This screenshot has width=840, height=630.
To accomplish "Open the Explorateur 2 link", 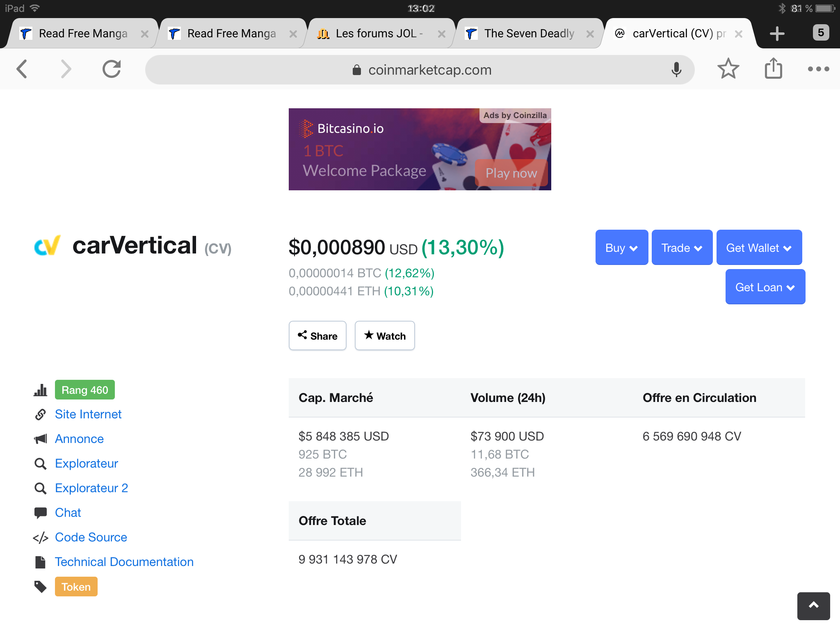I will pyautogui.click(x=91, y=488).
